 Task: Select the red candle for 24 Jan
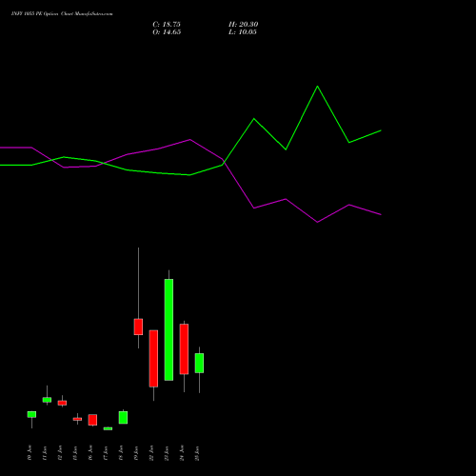(x=184, y=349)
